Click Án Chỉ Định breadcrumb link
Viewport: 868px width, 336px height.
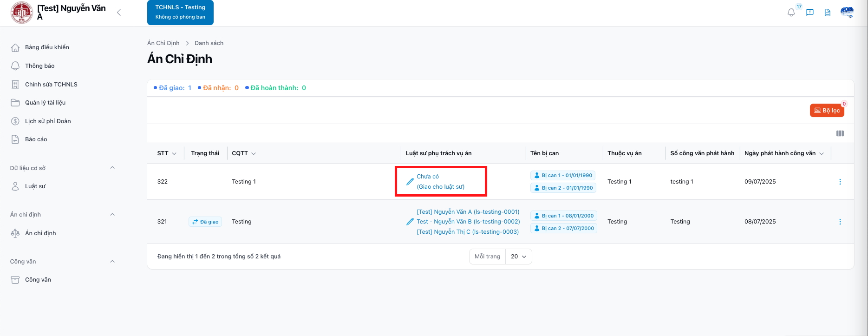click(163, 43)
